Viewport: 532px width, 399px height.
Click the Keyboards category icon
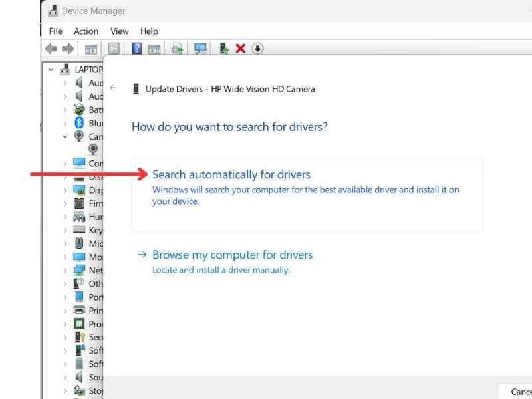pos(79,230)
